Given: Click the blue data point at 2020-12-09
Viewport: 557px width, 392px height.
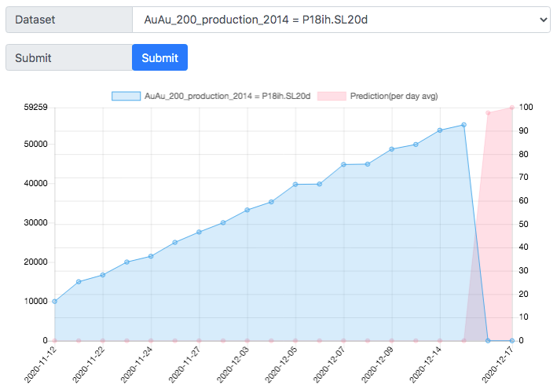Looking at the screenshot, I should pyautogui.click(x=392, y=149).
